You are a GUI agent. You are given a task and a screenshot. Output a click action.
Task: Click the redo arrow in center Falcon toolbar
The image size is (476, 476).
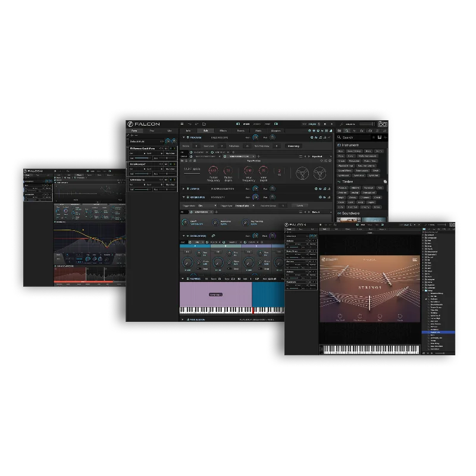[196, 124]
